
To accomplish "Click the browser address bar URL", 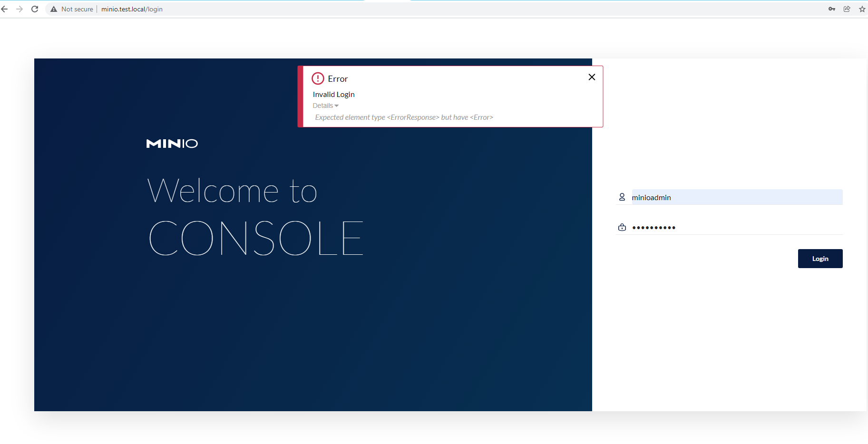I will click(132, 9).
